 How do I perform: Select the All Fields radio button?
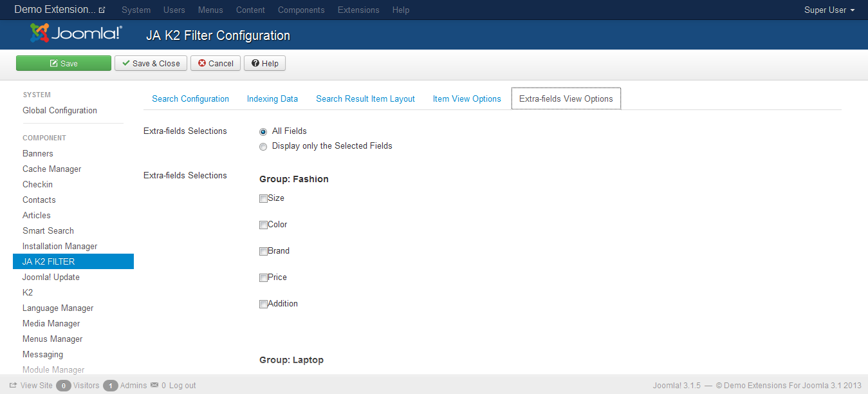pos(263,131)
